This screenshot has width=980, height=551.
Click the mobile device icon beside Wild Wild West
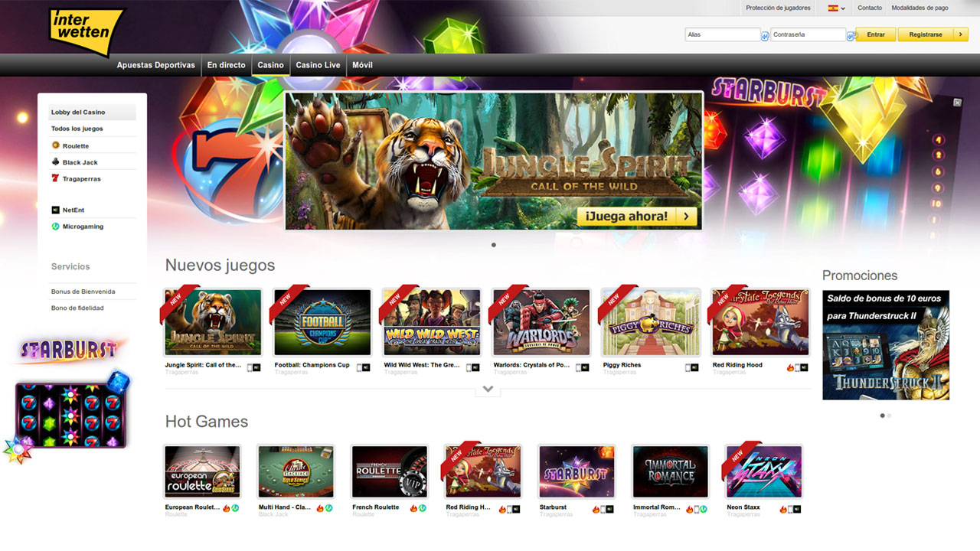(469, 367)
